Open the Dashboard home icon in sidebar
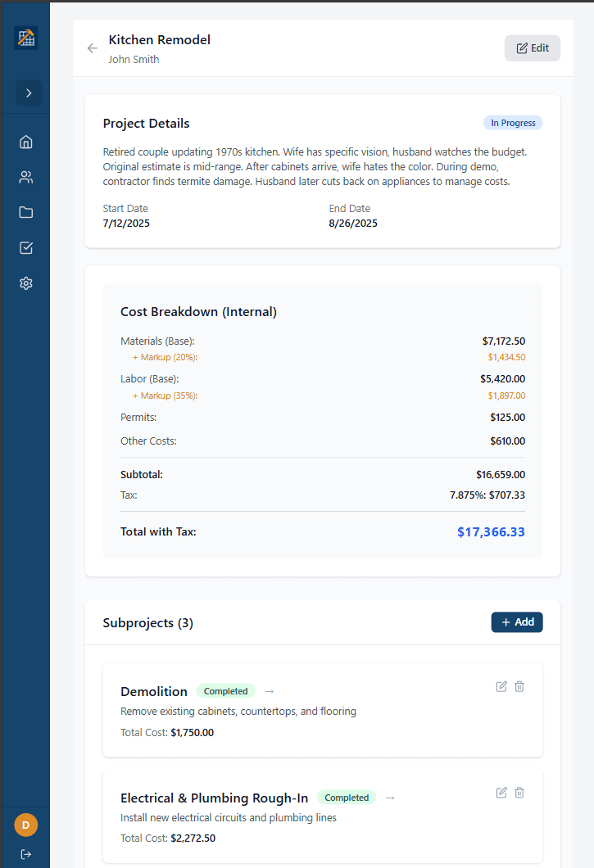594x868 pixels. [25, 141]
